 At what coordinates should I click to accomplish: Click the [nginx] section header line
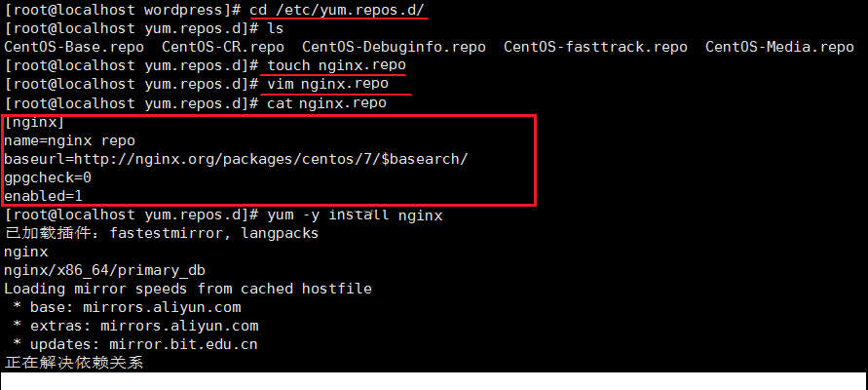[35, 122]
